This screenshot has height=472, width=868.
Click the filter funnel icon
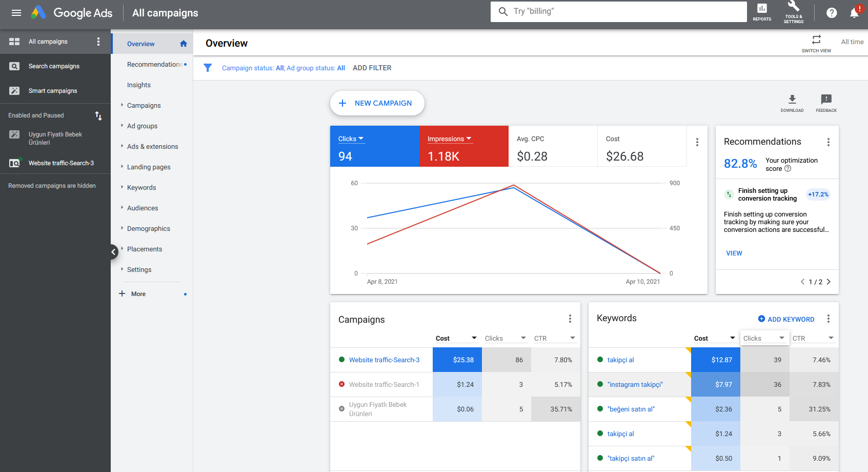[x=208, y=68]
